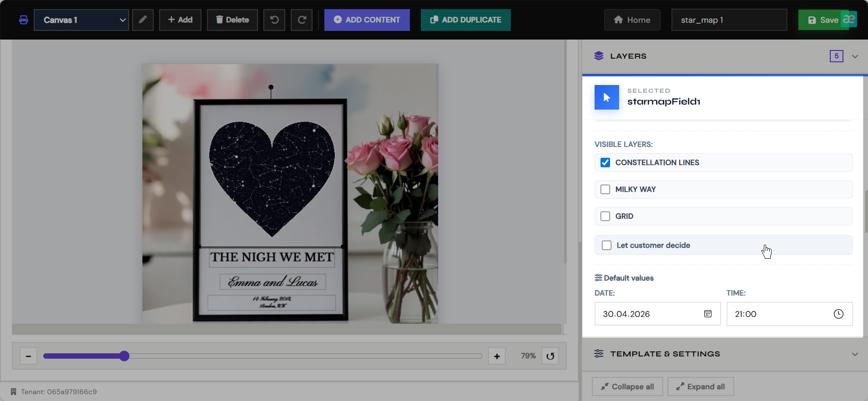Click the print icon in the toolbar

(24, 20)
